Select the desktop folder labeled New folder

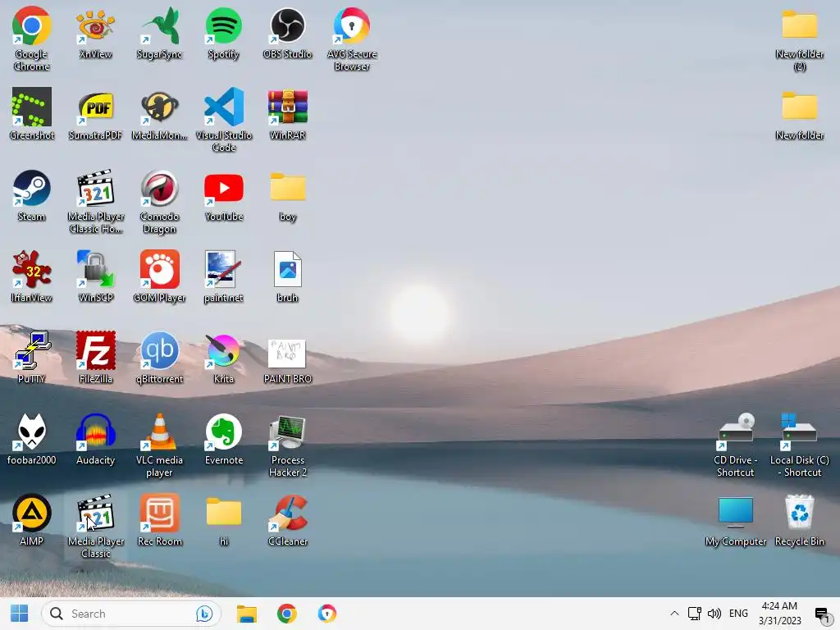point(799,106)
